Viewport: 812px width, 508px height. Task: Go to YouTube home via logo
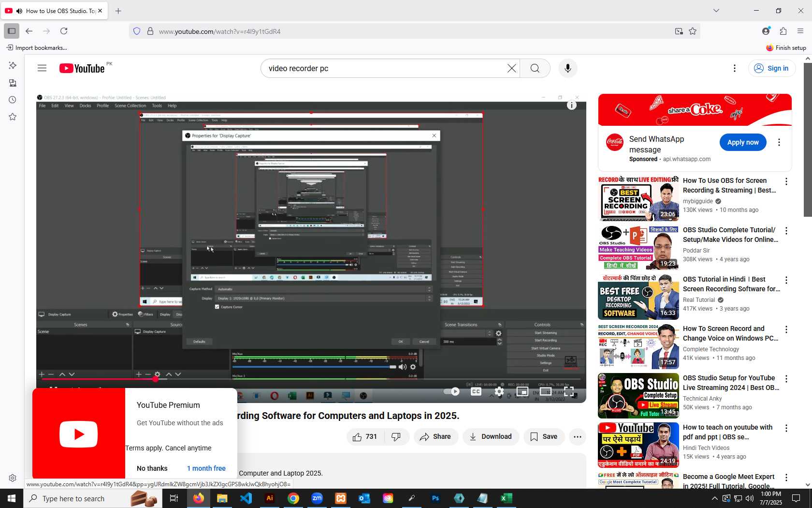tap(82, 68)
